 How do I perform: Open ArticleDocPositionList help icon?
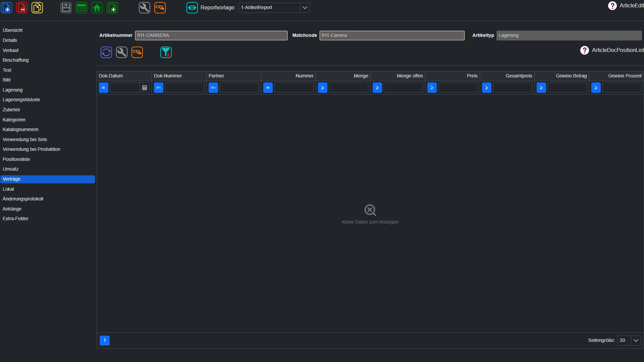click(x=585, y=50)
